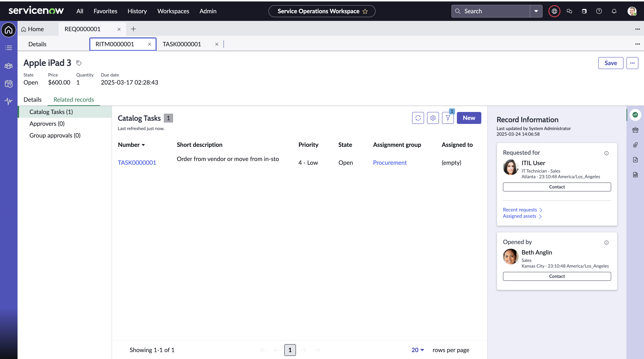Select Catalog Tasks (1) in related list
The height and width of the screenshot is (359, 644).
click(65, 112)
